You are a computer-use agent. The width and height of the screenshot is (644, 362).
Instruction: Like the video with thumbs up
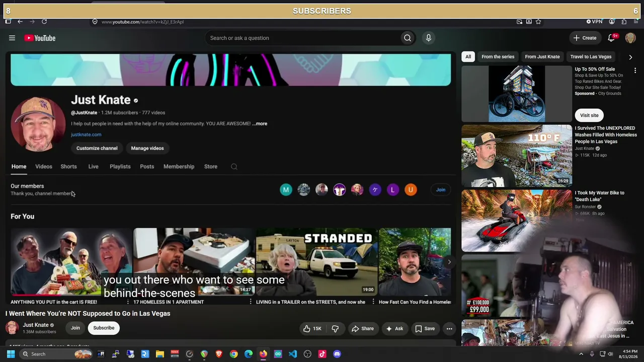tap(312, 329)
